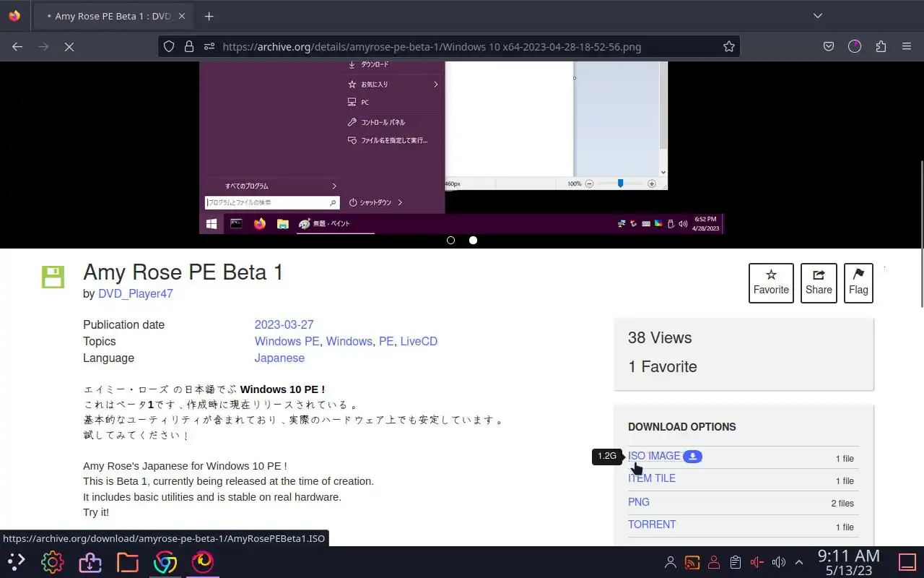Expand hidden system tray icons arrow
The image size is (924, 578).
(x=799, y=562)
